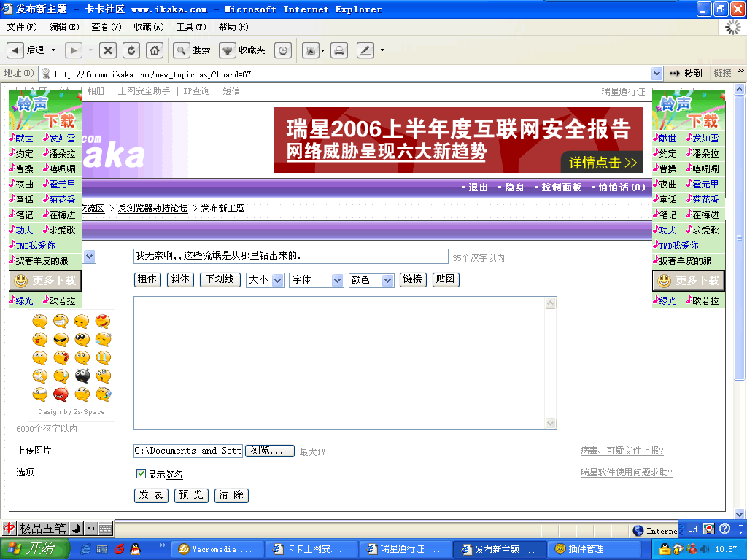Open the Favorites heart toolbar button
This screenshot has height=560, width=747.
pos(228,50)
